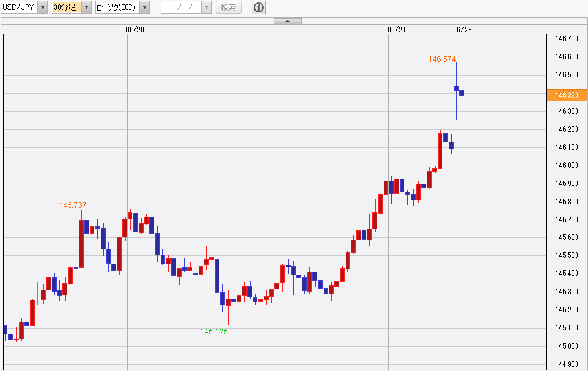Viewport: 588px width, 371px height.
Task: Click the 145.000 price axis label
Action: pos(567,345)
